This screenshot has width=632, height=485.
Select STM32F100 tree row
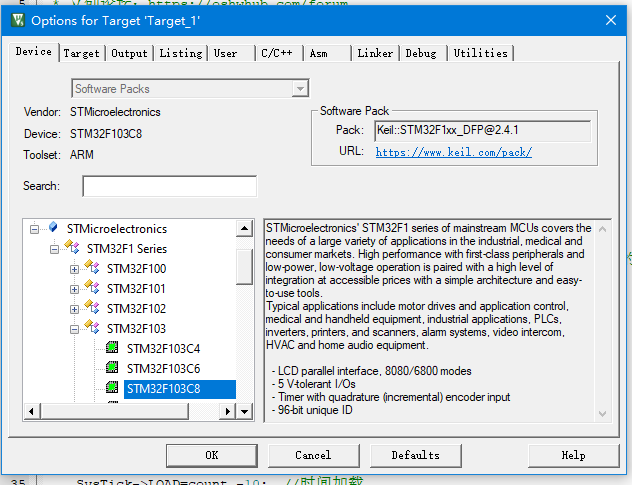click(136, 269)
